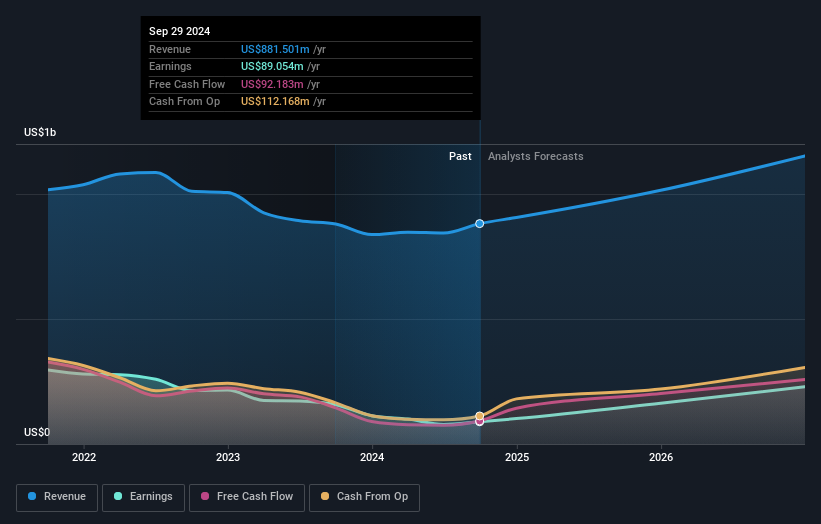Click the US$1b y-axis label

tap(40, 132)
